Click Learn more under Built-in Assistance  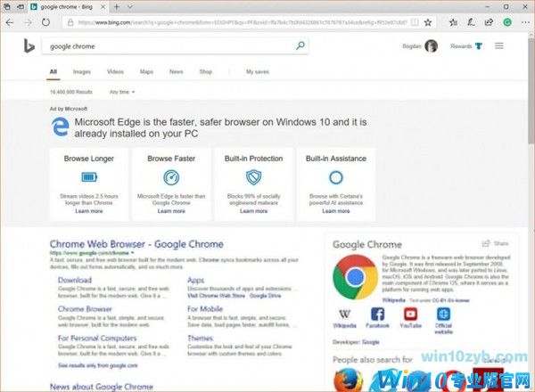336,211
